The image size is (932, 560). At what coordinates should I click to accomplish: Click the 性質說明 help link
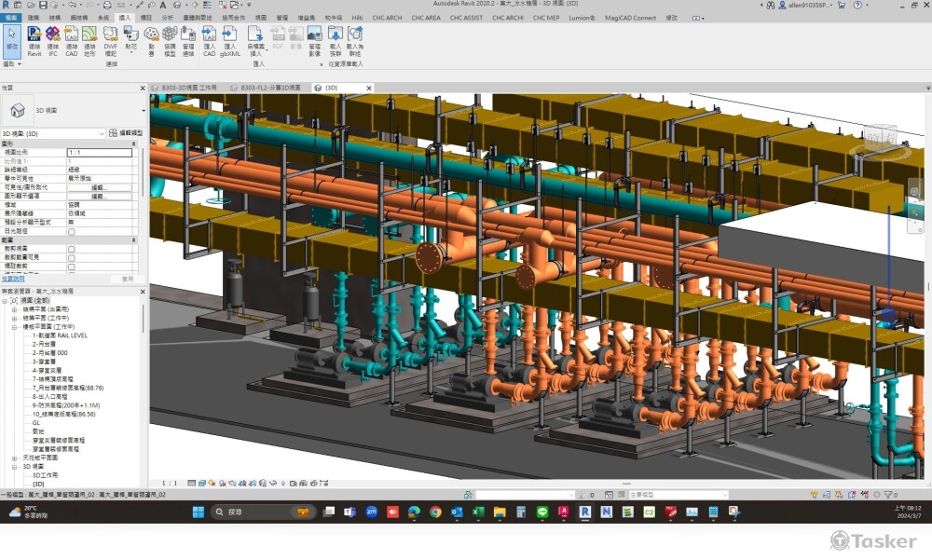pos(13,279)
